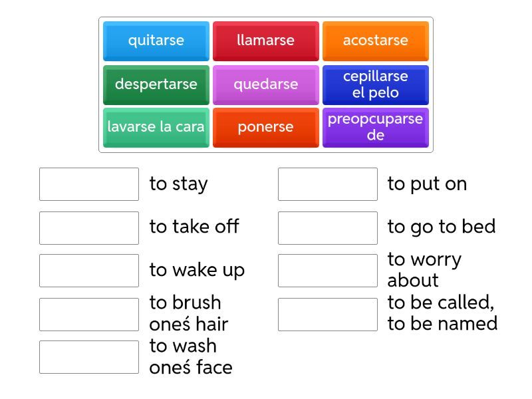Choose the green 'despertarse' tile
The height and width of the screenshot is (399, 532).
coord(156,84)
